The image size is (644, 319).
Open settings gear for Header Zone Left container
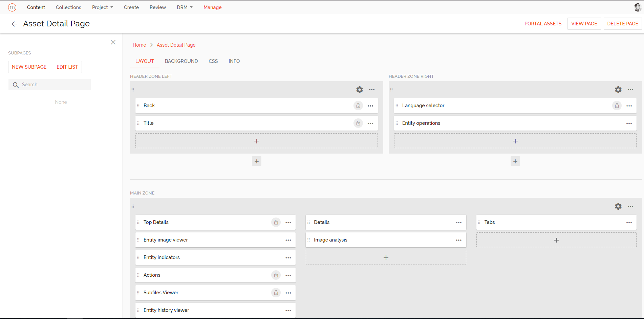359,90
